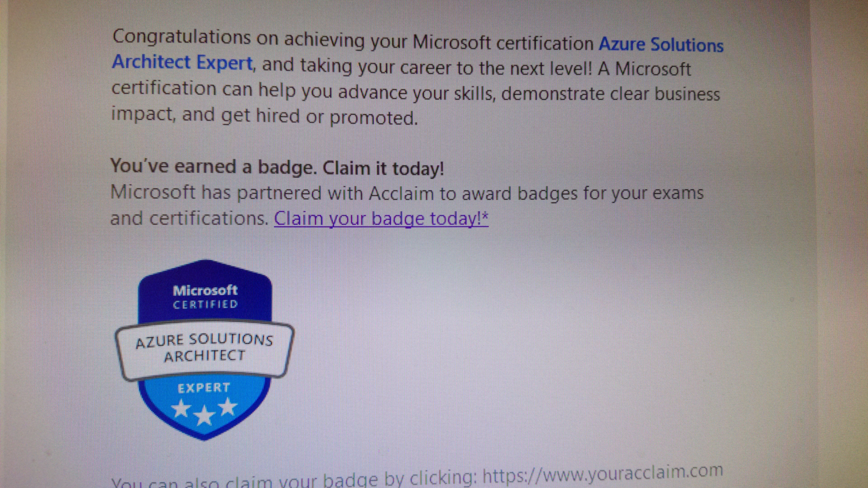
Task: Click the 'Microsoft CERTIFIED' text on the badge
Action: point(205,296)
